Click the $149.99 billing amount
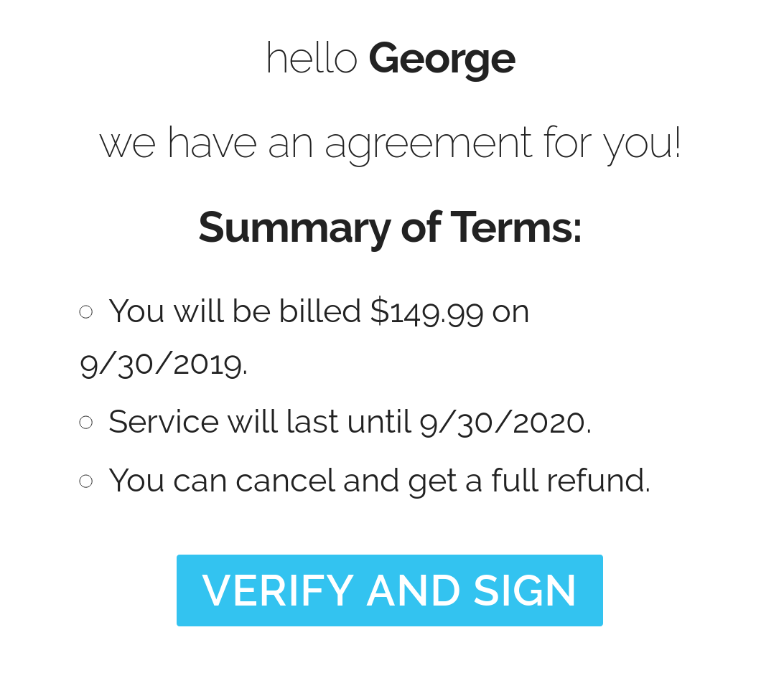Image resolution: width=784 pixels, height=673 pixels. click(x=427, y=312)
